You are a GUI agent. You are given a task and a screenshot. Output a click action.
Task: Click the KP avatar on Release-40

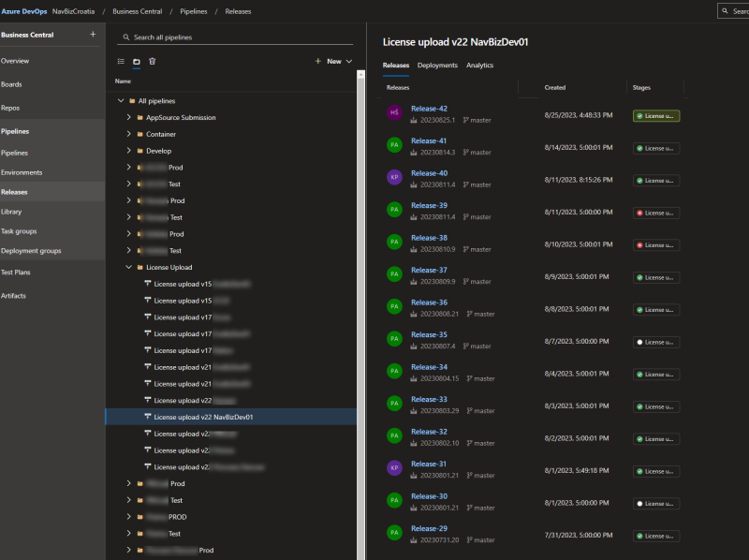pos(395,177)
